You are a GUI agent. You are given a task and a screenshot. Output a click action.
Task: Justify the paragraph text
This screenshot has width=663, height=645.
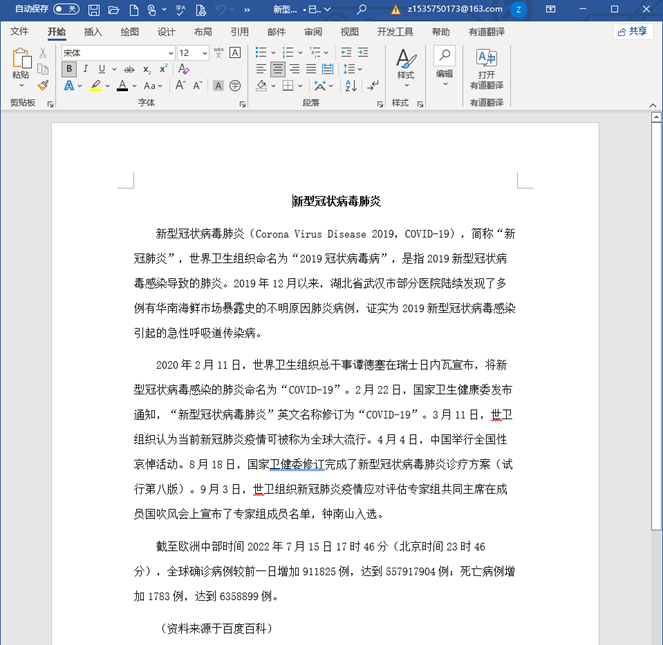(311, 69)
